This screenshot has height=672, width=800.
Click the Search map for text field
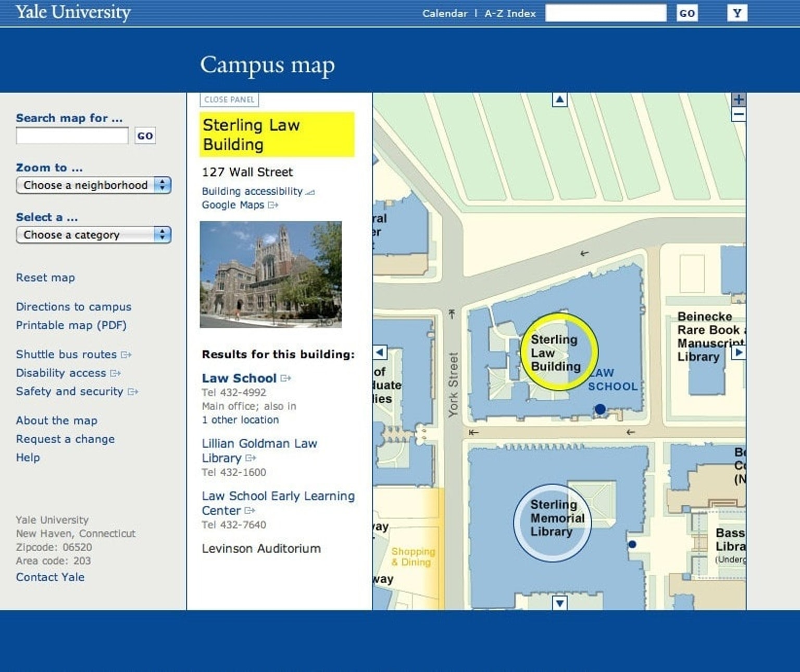[x=72, y=136]
